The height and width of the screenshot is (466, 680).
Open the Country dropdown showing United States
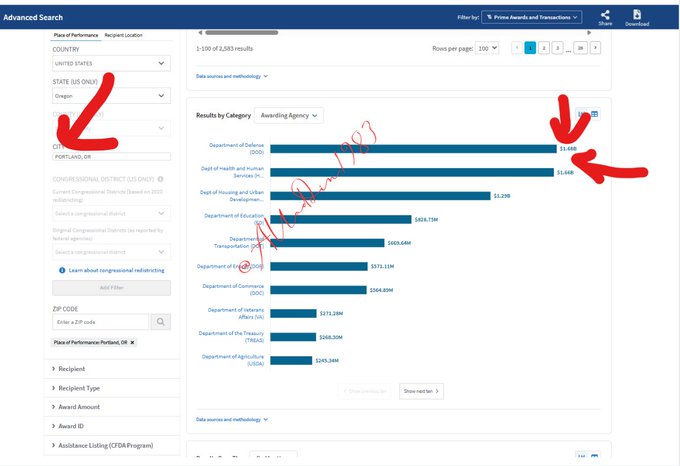tap(111, 64)
